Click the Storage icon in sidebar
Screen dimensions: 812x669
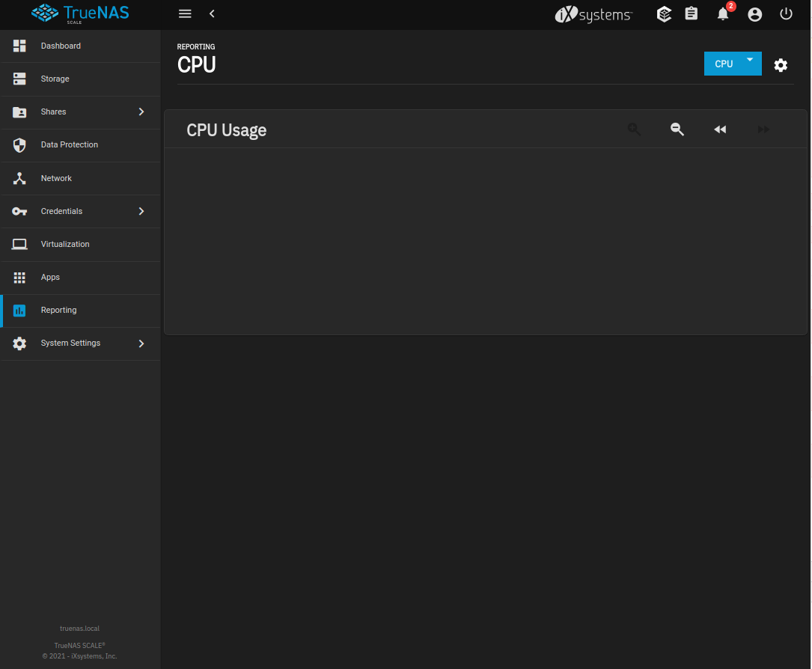tap(19, 79)
